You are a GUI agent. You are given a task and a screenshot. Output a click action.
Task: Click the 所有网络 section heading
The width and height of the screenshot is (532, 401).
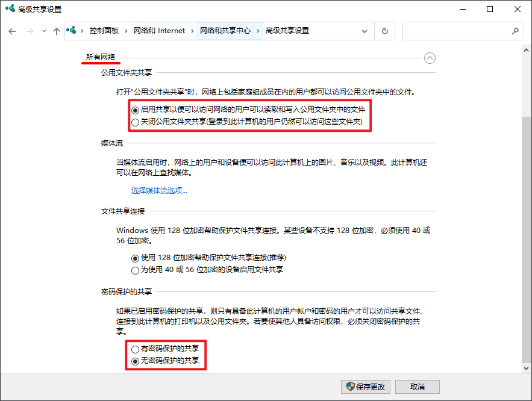pos(101,57)
